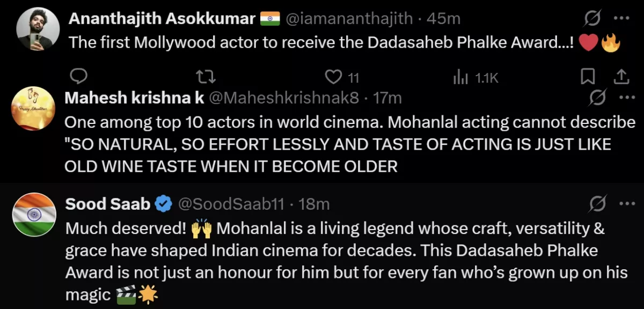Click Sood Saab's Indian flag avatar
The width and height of the screenshot is (644, 309).
(34, 215)
